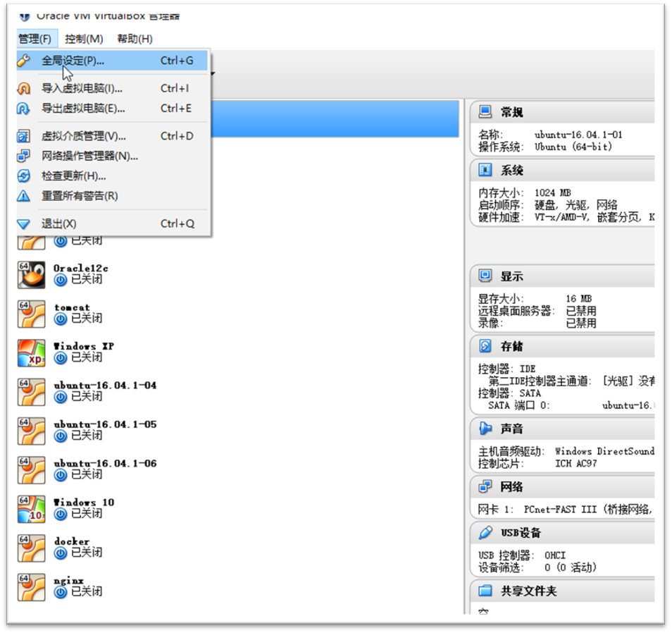Click the 常规 general section icon

point(485,112)
